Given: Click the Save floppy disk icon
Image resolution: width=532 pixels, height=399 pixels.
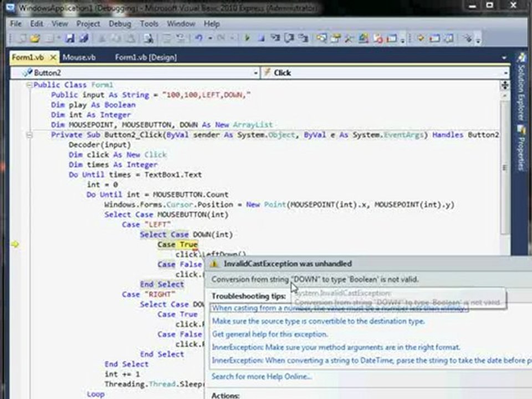Looking at the screenshot, I should click(x=70, y=38).
